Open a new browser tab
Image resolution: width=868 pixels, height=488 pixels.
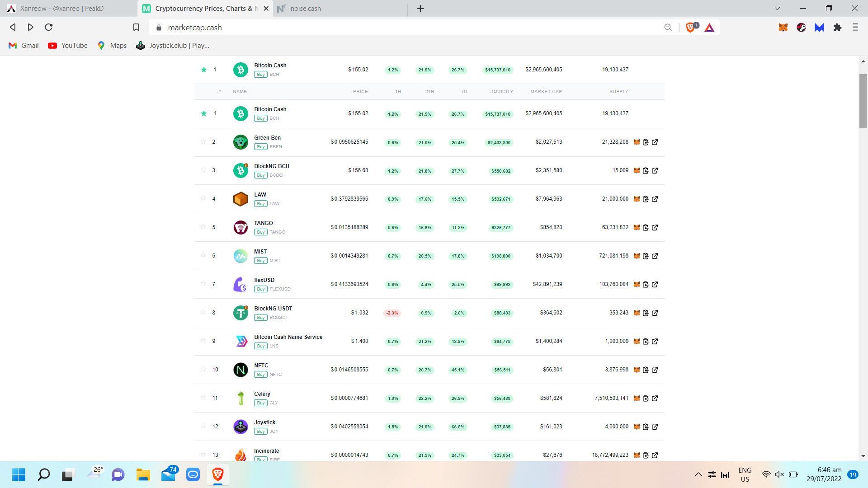pyautogui.click(x=420, y=9)
